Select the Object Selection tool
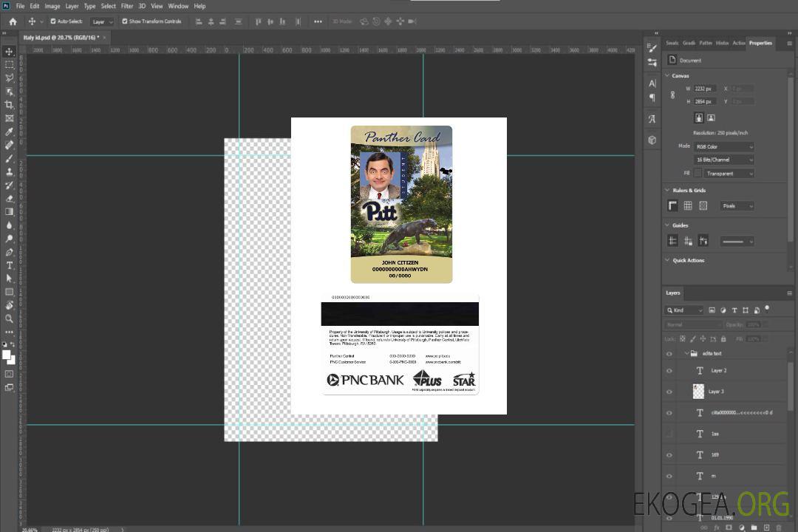The width and height of the screenshot is (798, 532). (x=9, y=92)
